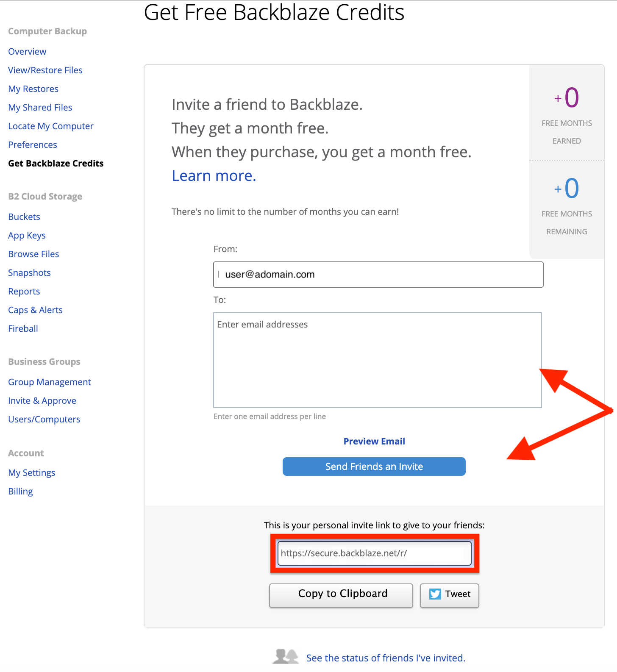Open Buckets under B2 Cloud Storage
The width and height of the screenshot is (617, 672).
[x=24, y=217]
